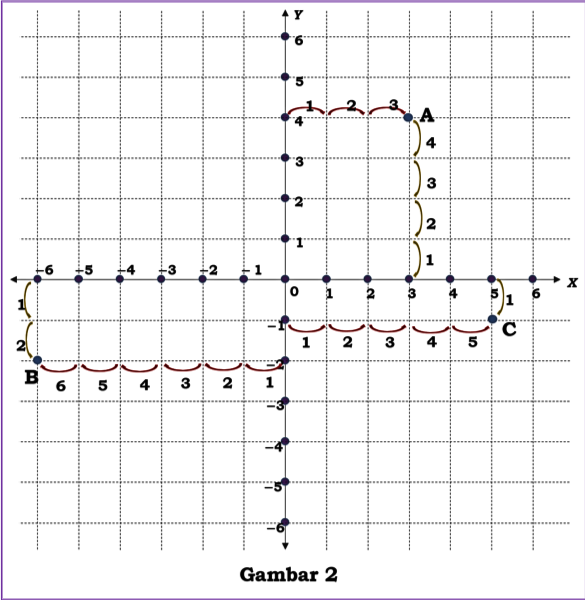
Task: Click the dot at 6 on Y axis
Action: [285, 36]
